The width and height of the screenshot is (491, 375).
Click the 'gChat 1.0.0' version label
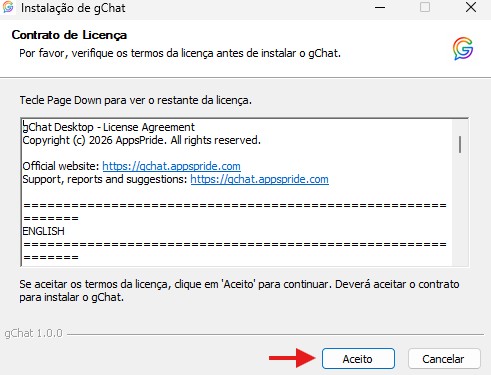coord(33,333)
